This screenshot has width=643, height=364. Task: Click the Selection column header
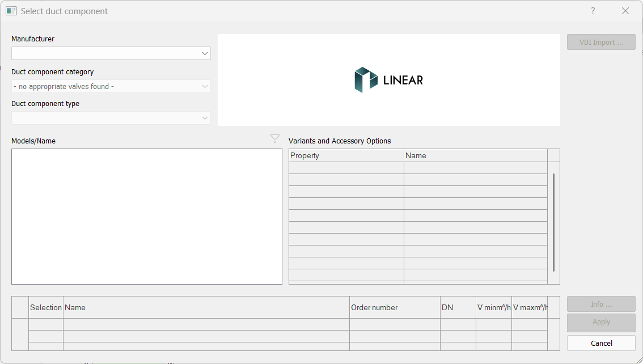pos(46,307)
